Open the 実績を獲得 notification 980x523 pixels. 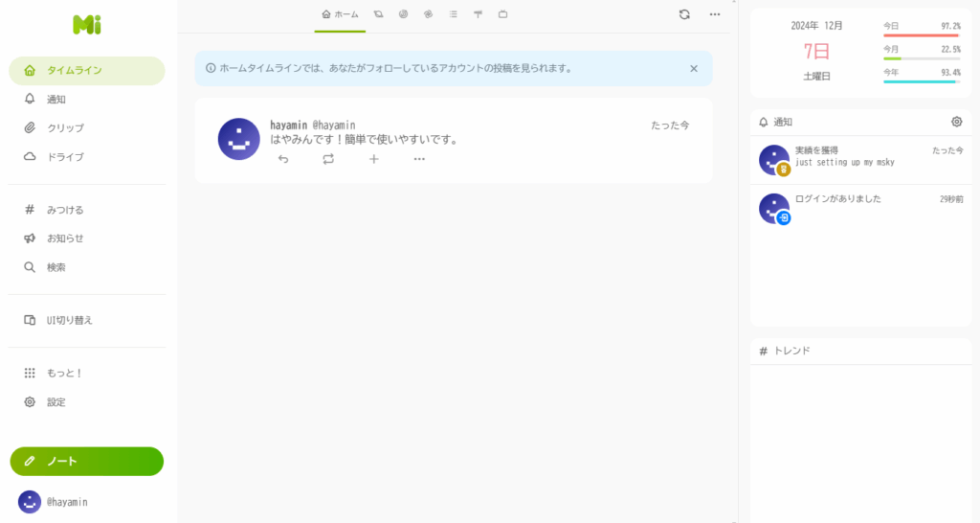tap(861, 160)
